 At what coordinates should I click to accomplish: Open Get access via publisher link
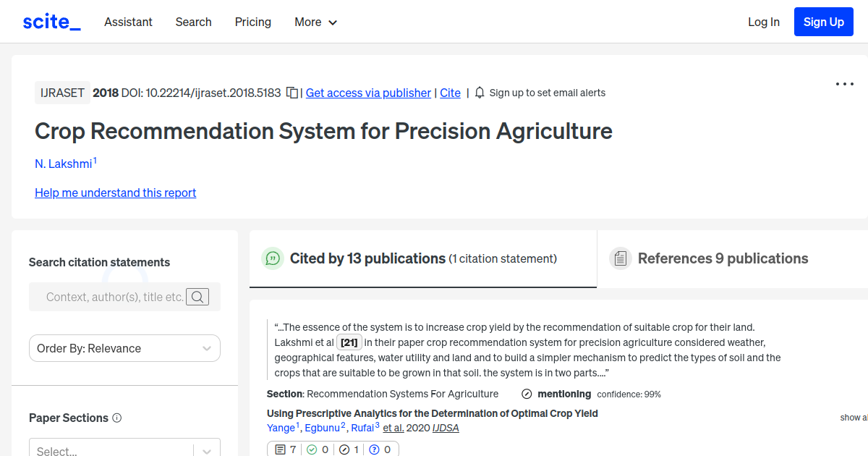(x=368, y=93)
